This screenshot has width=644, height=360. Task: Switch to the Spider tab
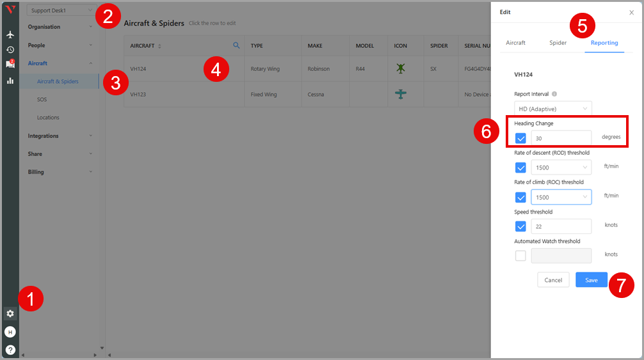pos(558,43)
